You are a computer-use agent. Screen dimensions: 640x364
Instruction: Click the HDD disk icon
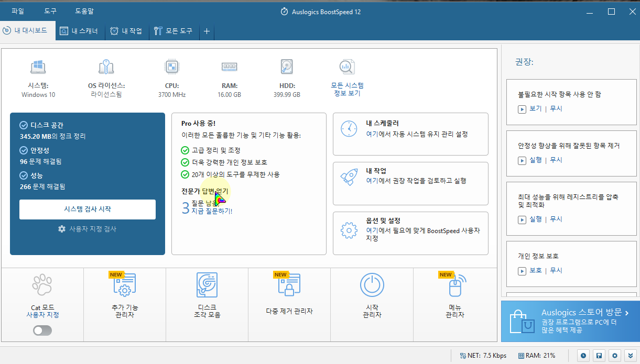point(287,67)
